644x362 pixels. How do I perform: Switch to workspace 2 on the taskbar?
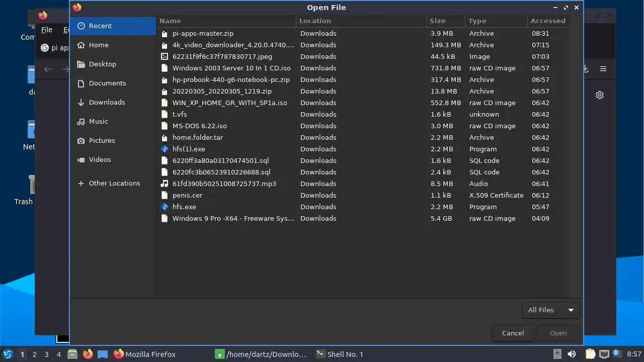coord(35,354)
